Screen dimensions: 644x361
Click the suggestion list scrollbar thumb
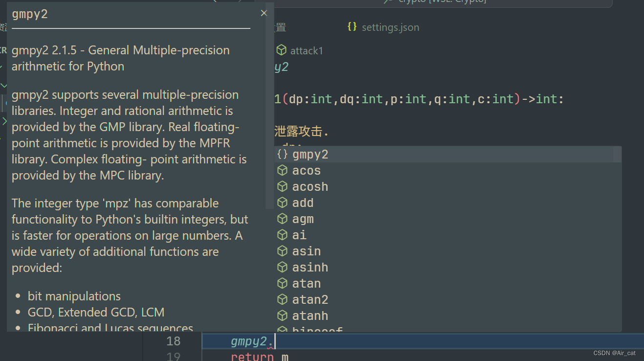(618, 155)
